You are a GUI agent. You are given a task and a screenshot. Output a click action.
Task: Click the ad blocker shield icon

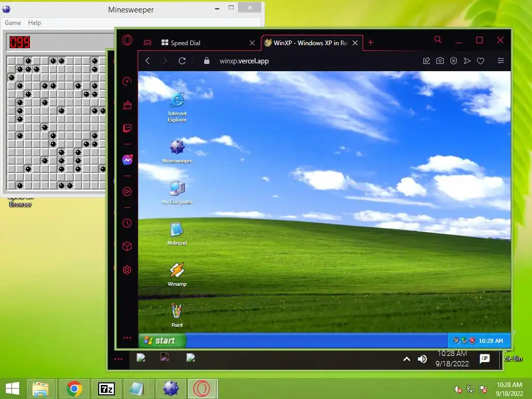click(x=454, y=61)
